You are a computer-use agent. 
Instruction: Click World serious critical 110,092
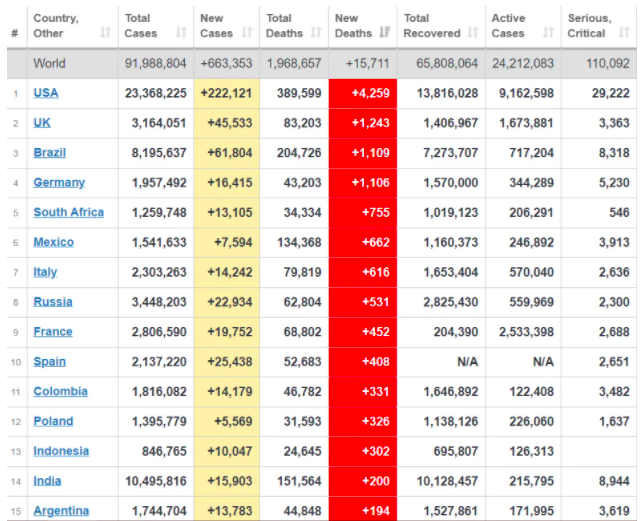click(x=608, y=63)
